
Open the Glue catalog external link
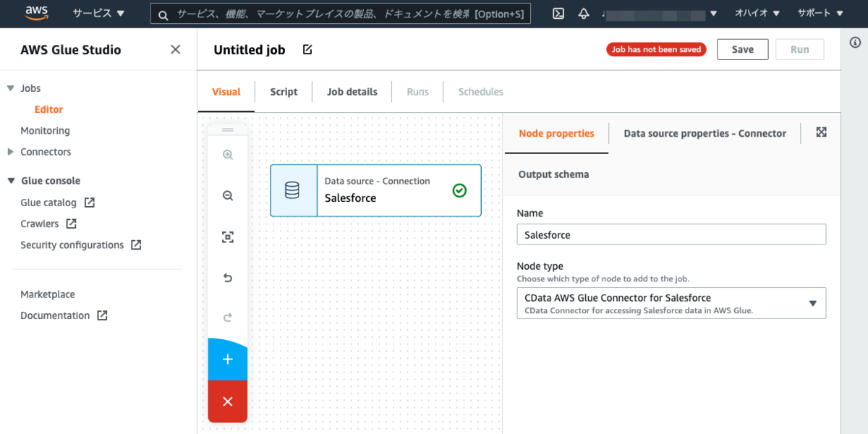[x=58, y=203]
